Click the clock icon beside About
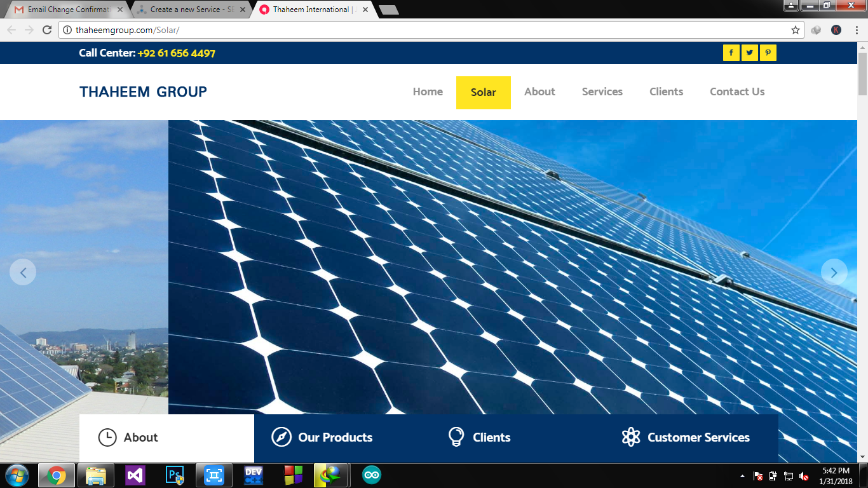 (106, 437)
